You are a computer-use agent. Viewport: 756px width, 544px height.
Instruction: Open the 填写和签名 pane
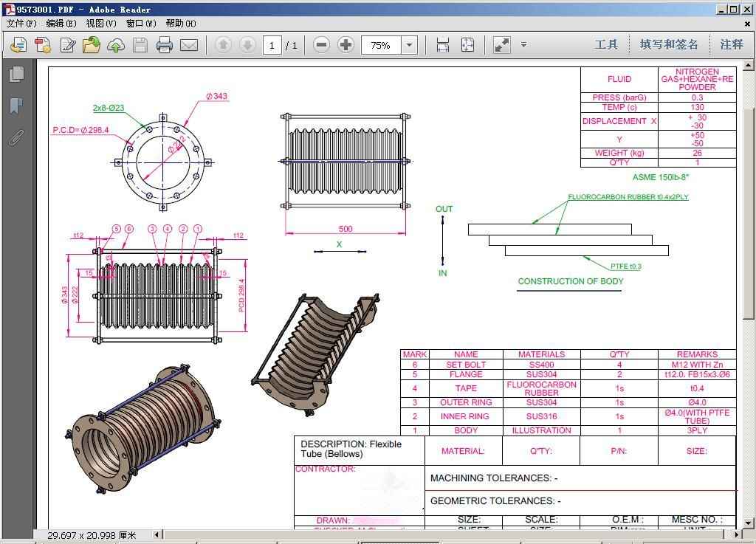[669, 45]
